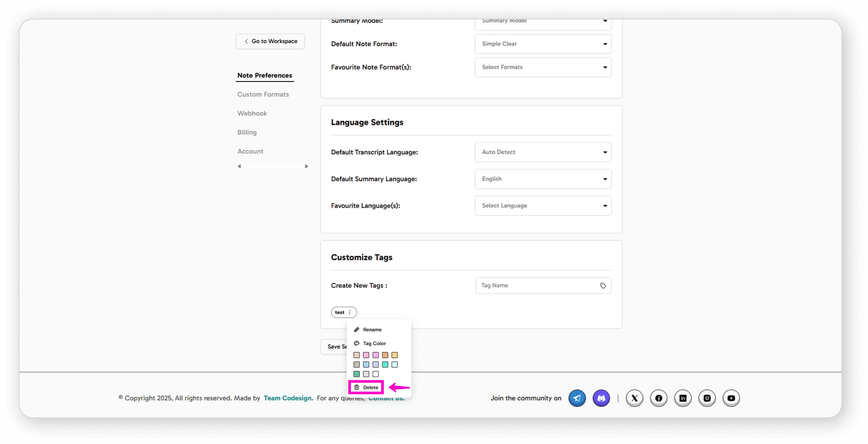This screenshot has width=868, height=444.
Task: Click the Go to Workspace button
Action: point(270,41)
